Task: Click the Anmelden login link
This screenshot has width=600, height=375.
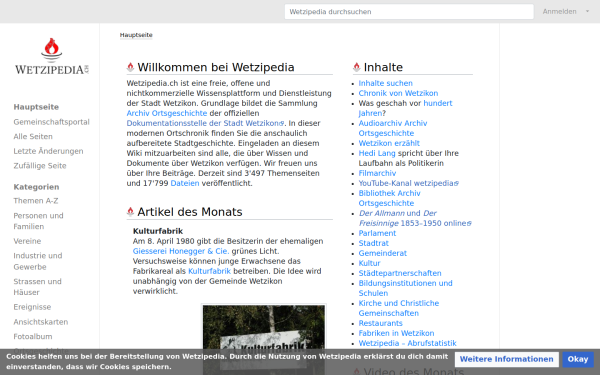Action: pyautogui.click(x=559, y=11)
